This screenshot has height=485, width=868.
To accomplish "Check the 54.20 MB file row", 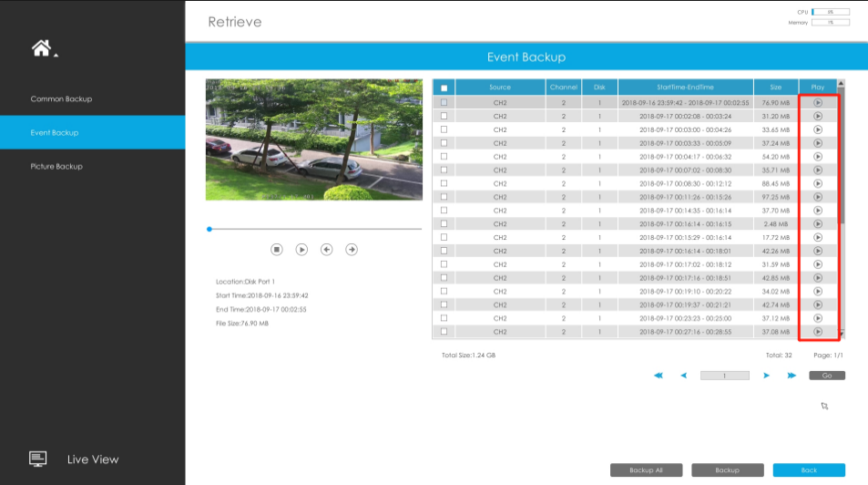I will tap(444, 156).
